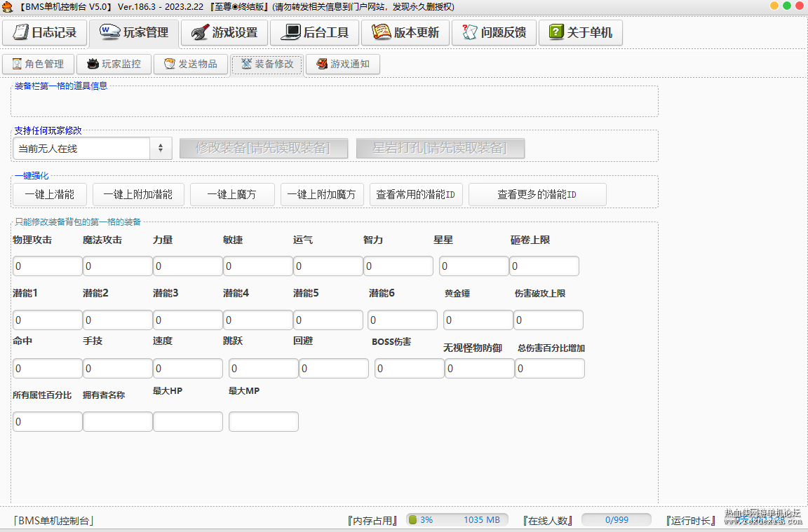Select the 游戏通知 sub-tab
Screen dimensions: 808x532
pyautogui.click(x=343, y=64)
